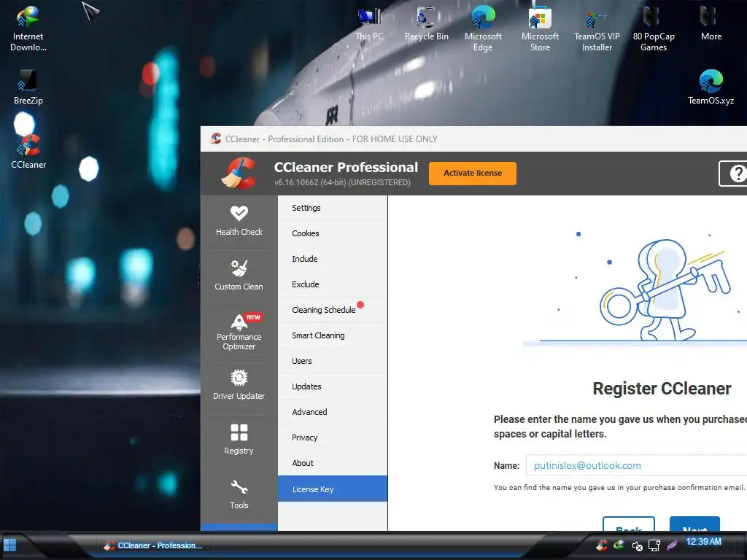Click the Register CCleaner heading
The width and height of the screenshot is (747, 560).
pyautogui.click(x=662, y=389)
